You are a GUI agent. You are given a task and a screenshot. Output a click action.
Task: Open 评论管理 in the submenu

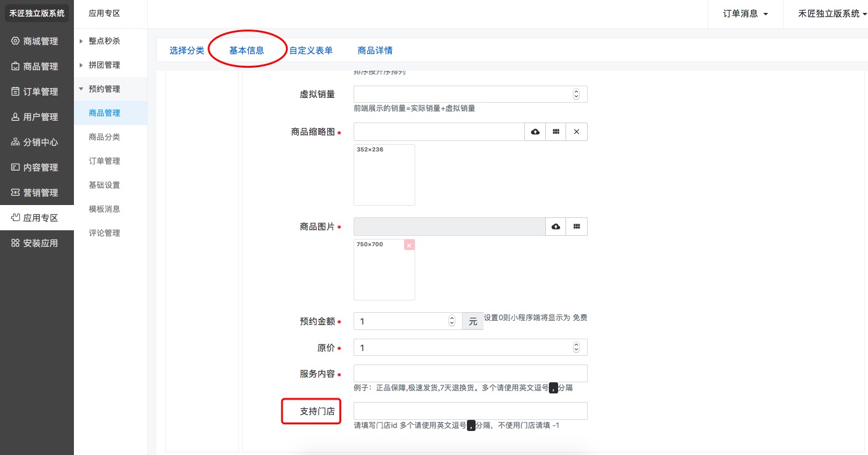click(104, 233)
